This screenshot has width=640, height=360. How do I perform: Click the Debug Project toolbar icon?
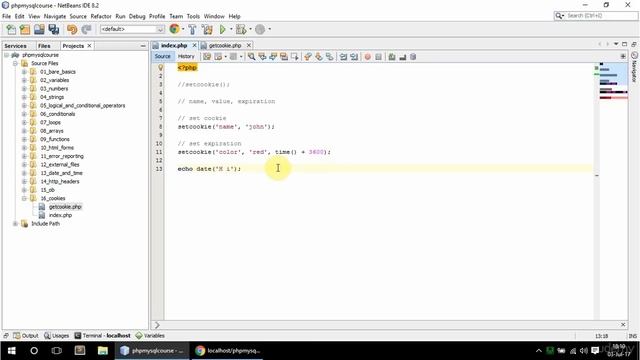(241, 29)
